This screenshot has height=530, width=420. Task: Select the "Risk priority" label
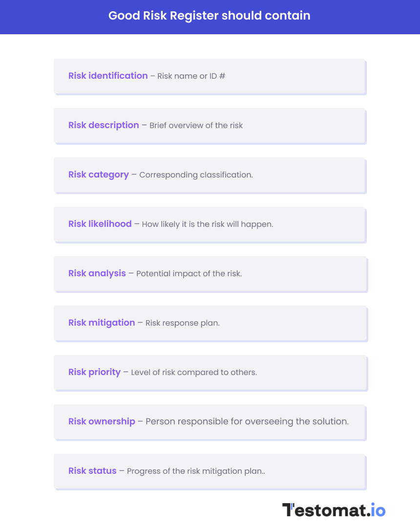[x=94, y=372]
